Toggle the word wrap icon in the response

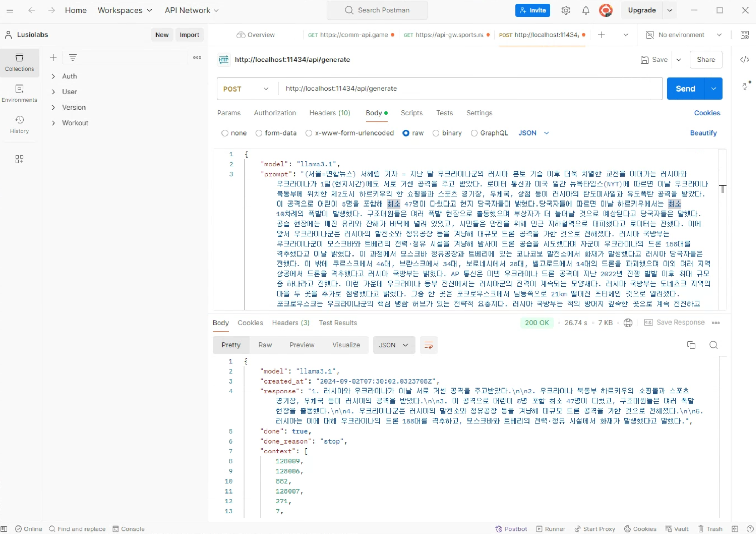(428, 345)
